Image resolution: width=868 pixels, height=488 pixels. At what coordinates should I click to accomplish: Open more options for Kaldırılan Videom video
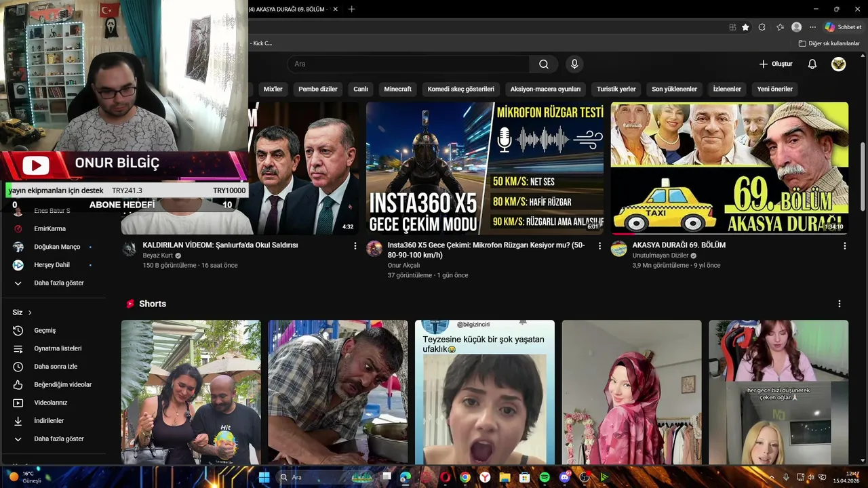tap(355, 246)
